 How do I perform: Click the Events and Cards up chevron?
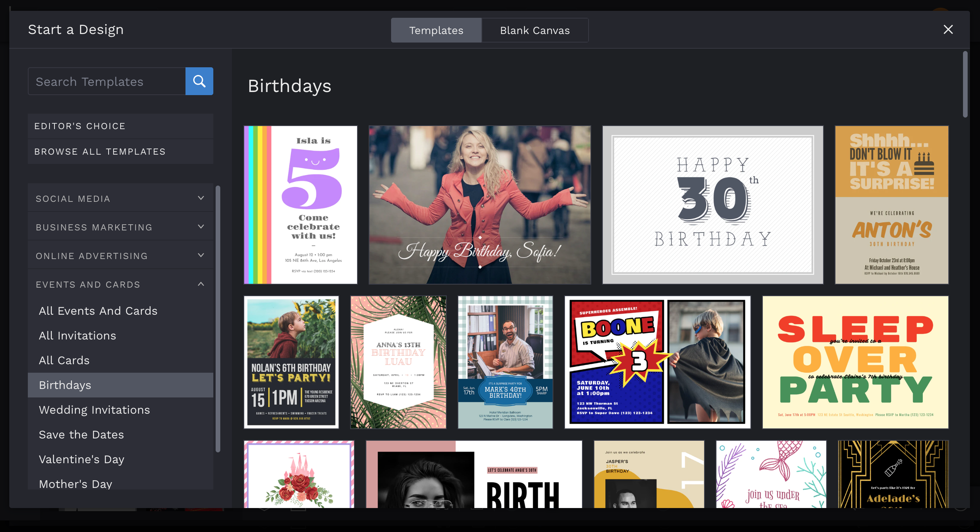click(x=201, y=284)
